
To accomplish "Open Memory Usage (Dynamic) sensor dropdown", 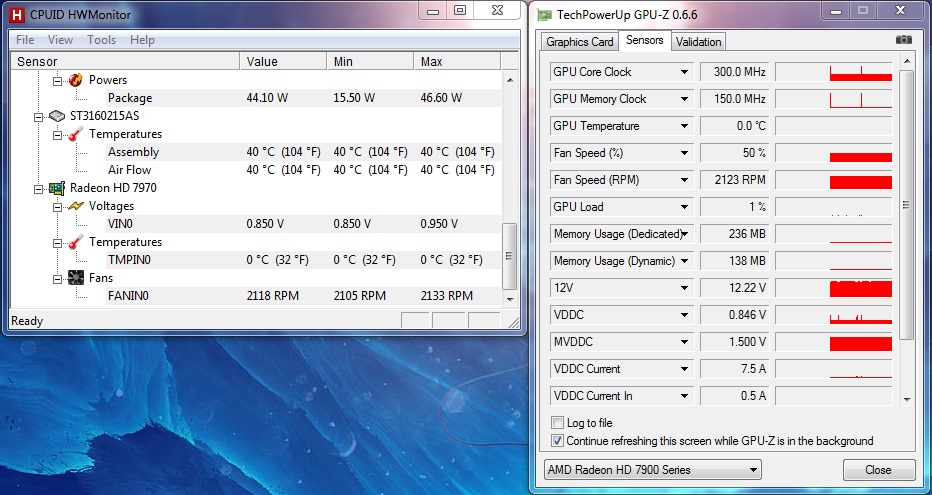I will pyautogui.click(x=684, y=261).
